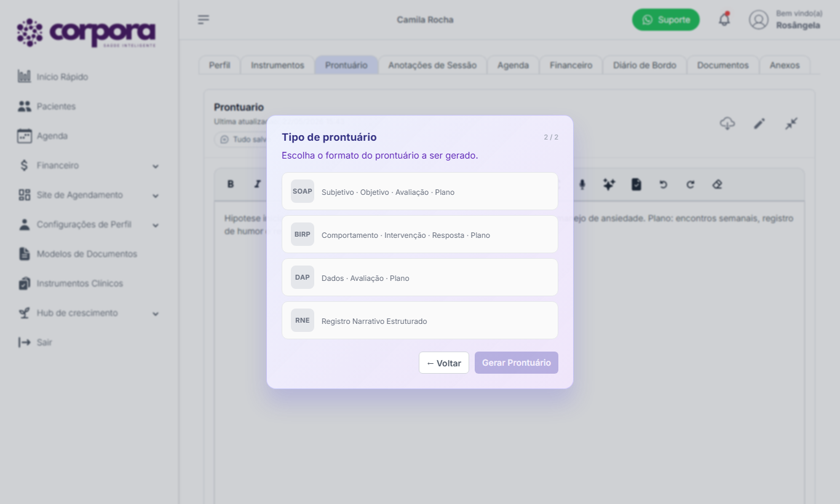Click the AI sparkles icon in toolbar

609,184
